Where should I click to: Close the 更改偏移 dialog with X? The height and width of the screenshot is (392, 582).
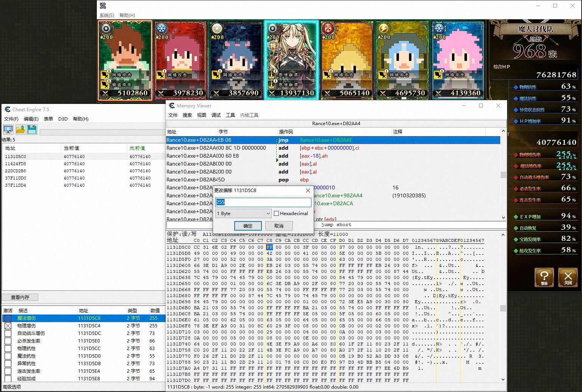pyautogui.click(x=308, y=190)
